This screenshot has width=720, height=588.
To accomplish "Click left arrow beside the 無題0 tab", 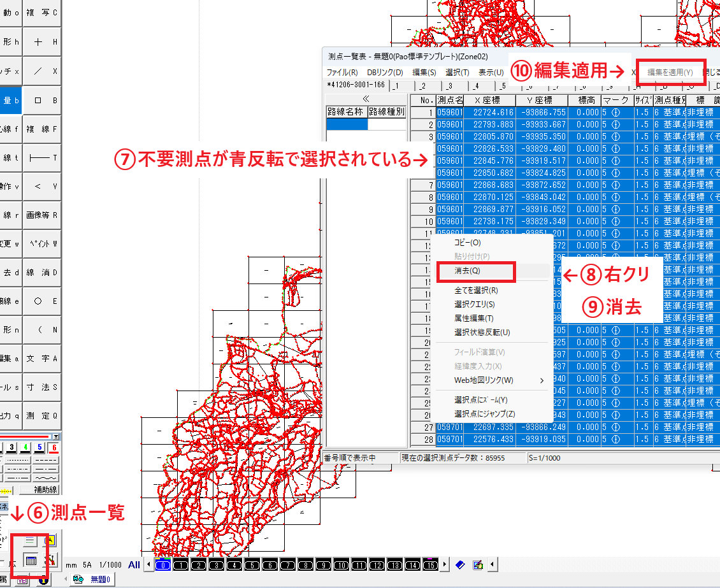I will [65, 579].
